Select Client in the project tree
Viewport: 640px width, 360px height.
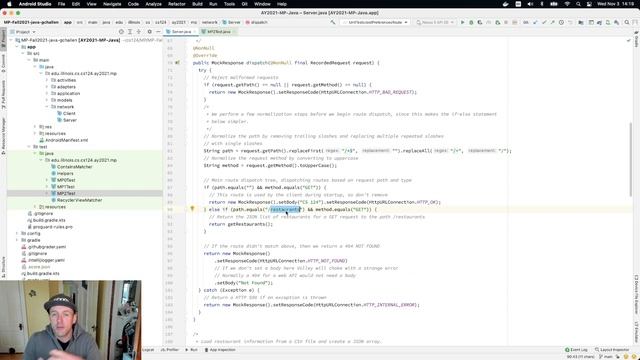(x=69, y=113)
